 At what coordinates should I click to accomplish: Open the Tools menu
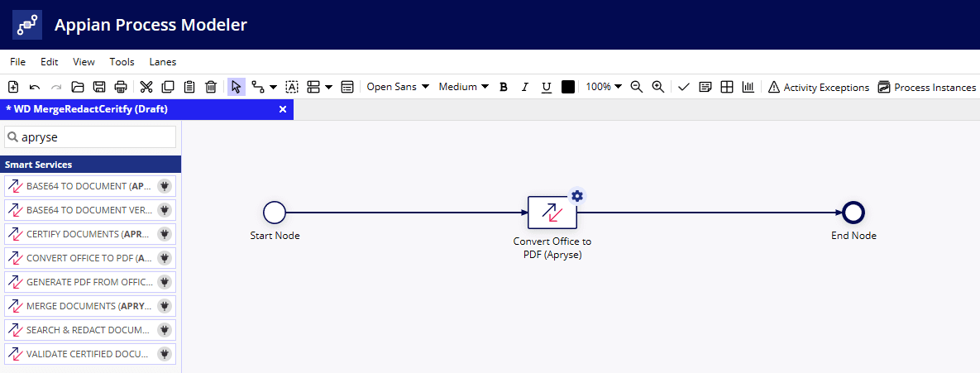click(122, 62)
